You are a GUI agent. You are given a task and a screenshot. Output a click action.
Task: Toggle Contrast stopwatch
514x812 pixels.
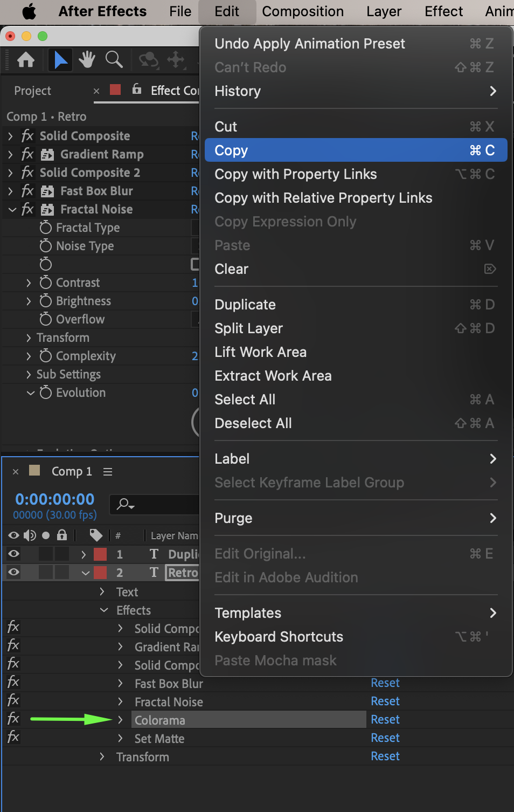[46, 283]
